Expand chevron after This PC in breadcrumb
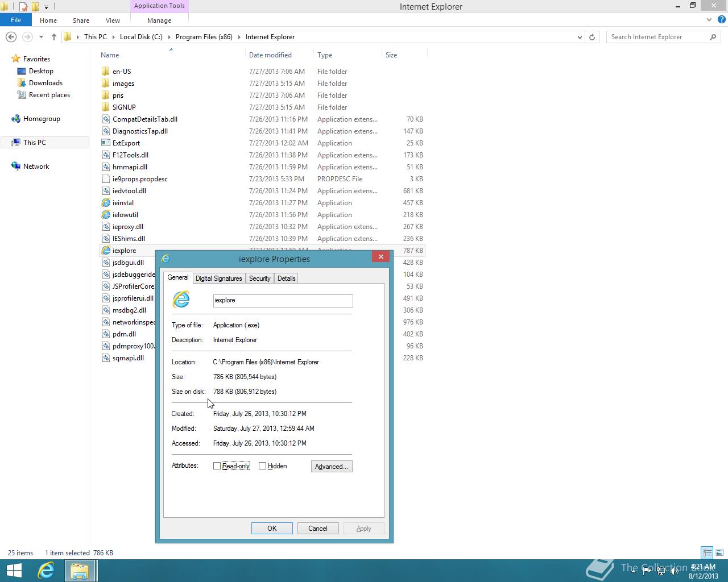 coord(113,37)
